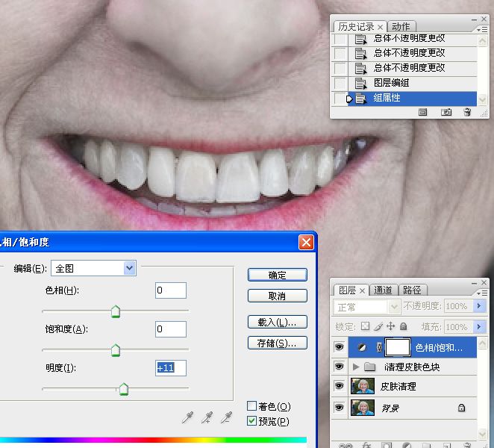Open the Layers panel flyout menu
This screenshot has height=448, width=494.
(x=482, y=293)
